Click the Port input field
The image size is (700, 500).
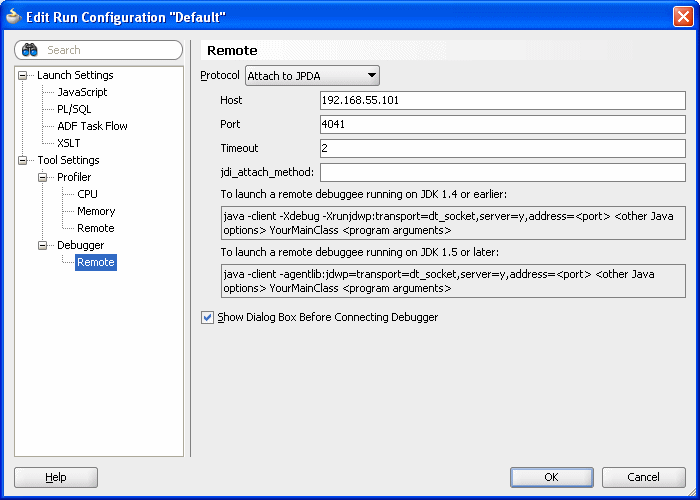coord(503,125)
